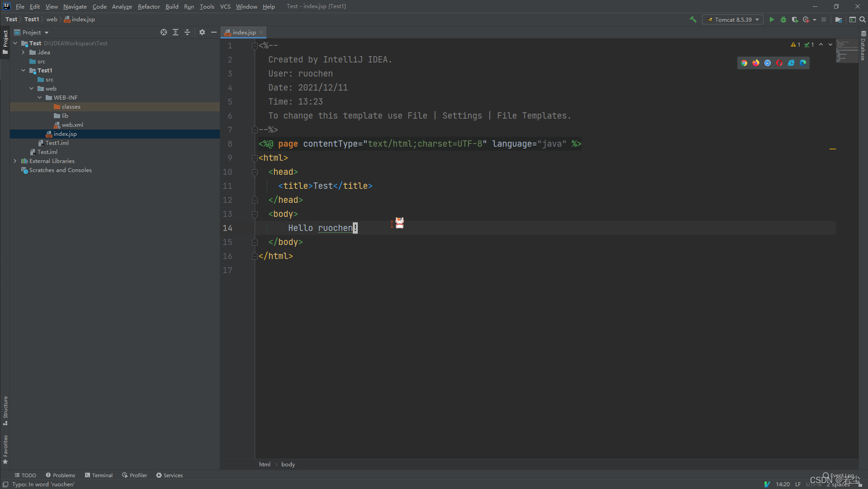Open the Profiler tool window

pos(135,475)
